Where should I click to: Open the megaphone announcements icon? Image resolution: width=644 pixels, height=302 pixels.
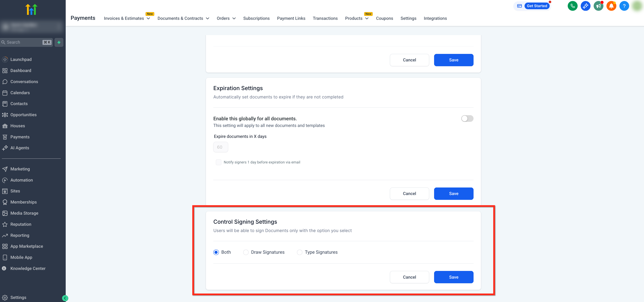[x=598, y=6]
